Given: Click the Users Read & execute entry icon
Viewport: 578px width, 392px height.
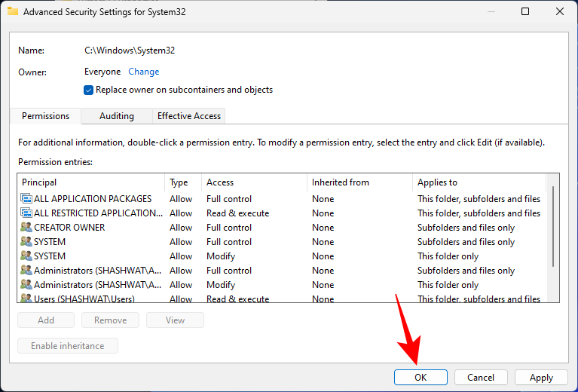Looking at the screenshot, I should [26, 299].
